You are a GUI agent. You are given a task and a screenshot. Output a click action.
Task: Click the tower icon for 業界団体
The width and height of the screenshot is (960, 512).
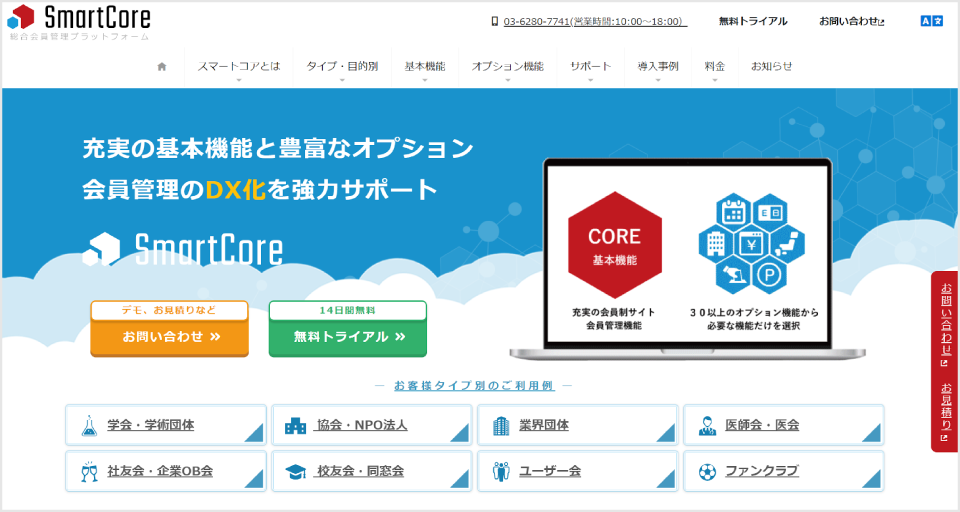click(x=501, y=425)
